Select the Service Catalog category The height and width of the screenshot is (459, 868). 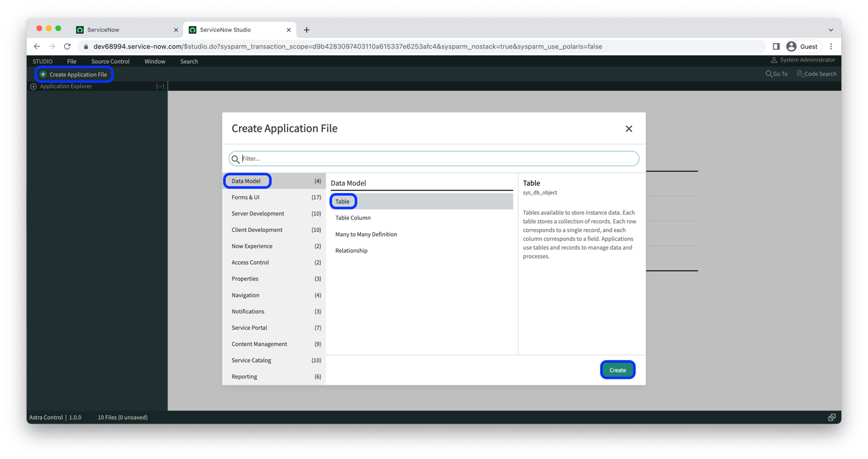(x=274, y=361)
